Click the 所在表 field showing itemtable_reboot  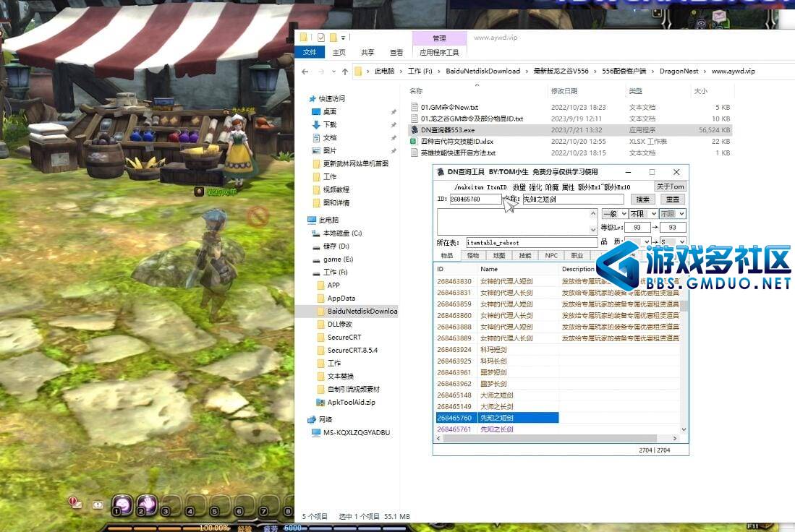[532, 242]
